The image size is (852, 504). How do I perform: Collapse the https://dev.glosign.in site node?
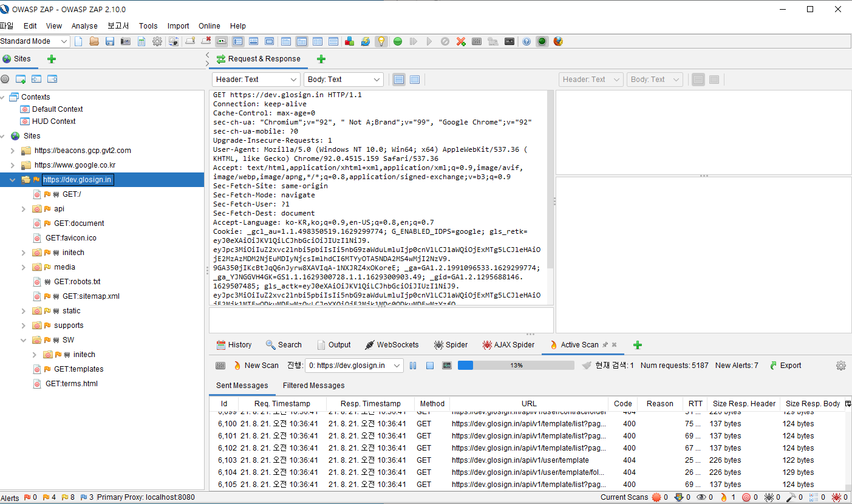click(x=13, y=180)
